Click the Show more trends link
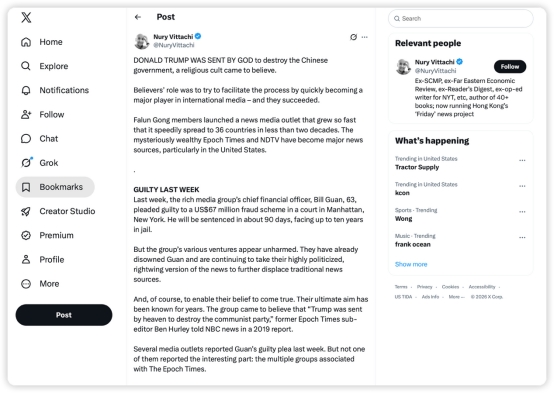The height and width of the screenshot is (394, 554). point(411,264)
